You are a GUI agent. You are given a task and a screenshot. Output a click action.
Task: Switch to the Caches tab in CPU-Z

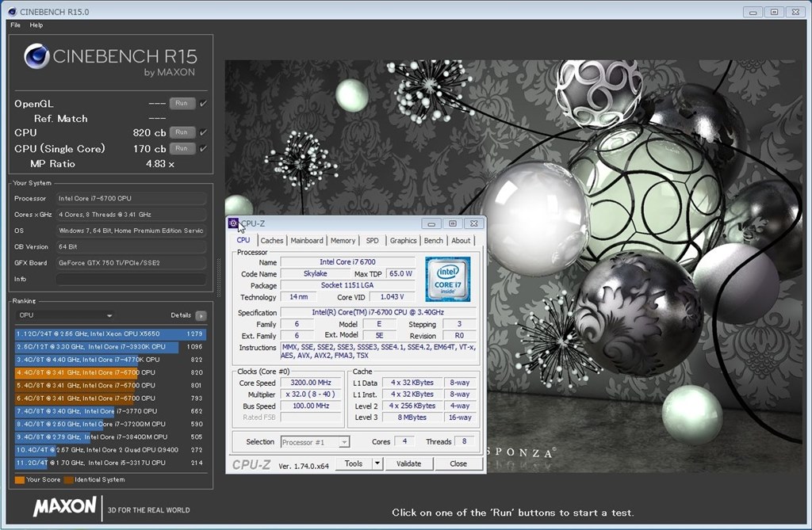pos(272,241)
